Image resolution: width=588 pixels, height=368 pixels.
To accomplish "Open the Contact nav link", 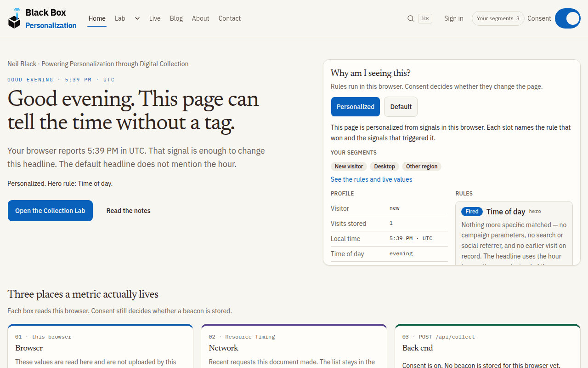I will tap(230, 18).
